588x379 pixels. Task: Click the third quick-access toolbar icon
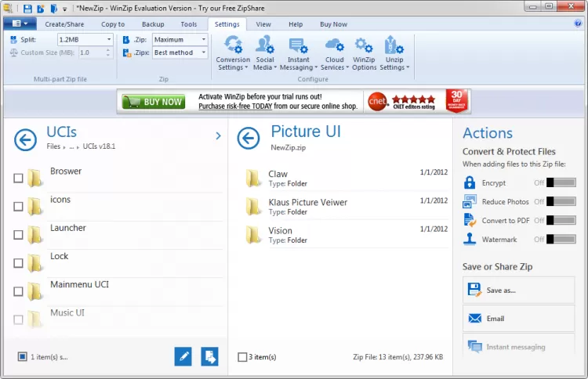[53, 9]
